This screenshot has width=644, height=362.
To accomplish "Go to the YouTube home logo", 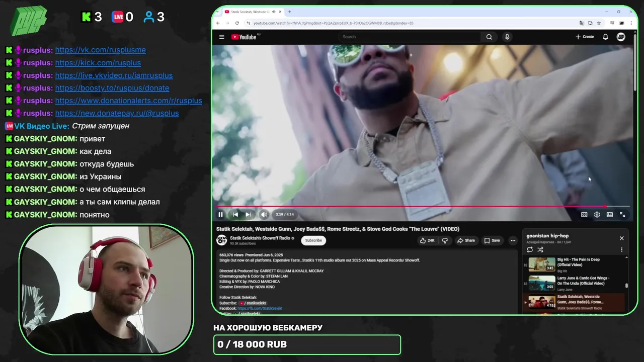I will tap(244, 37).
